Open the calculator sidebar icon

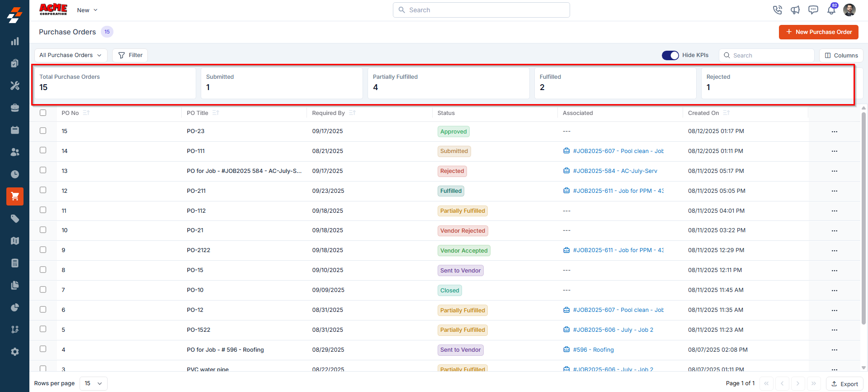15,263
